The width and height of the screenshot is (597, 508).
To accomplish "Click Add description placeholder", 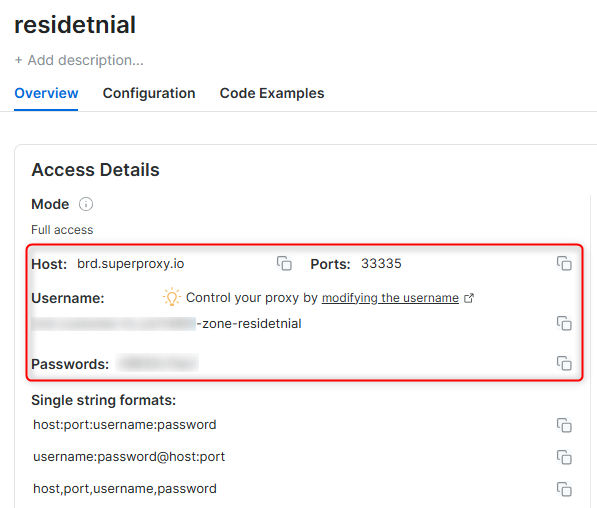I will pyautogui.click(x=79, y=60).
